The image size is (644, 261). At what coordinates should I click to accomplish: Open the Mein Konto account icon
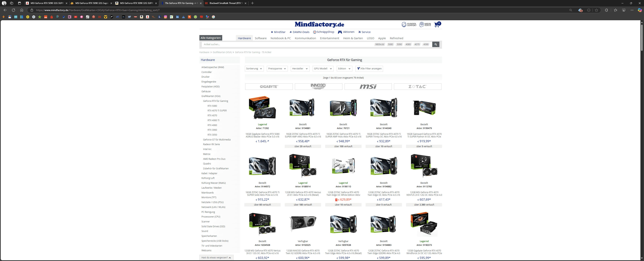(x=425, y=24)
